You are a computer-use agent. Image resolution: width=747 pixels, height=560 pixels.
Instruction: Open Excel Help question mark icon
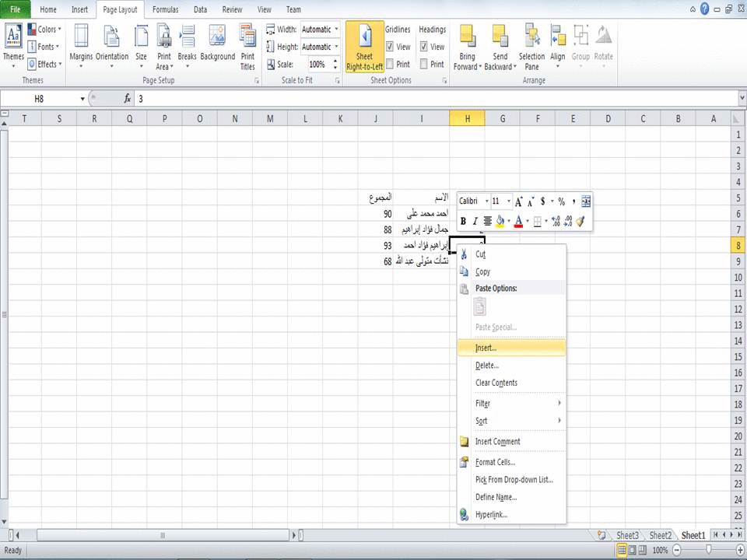(705, 9)
